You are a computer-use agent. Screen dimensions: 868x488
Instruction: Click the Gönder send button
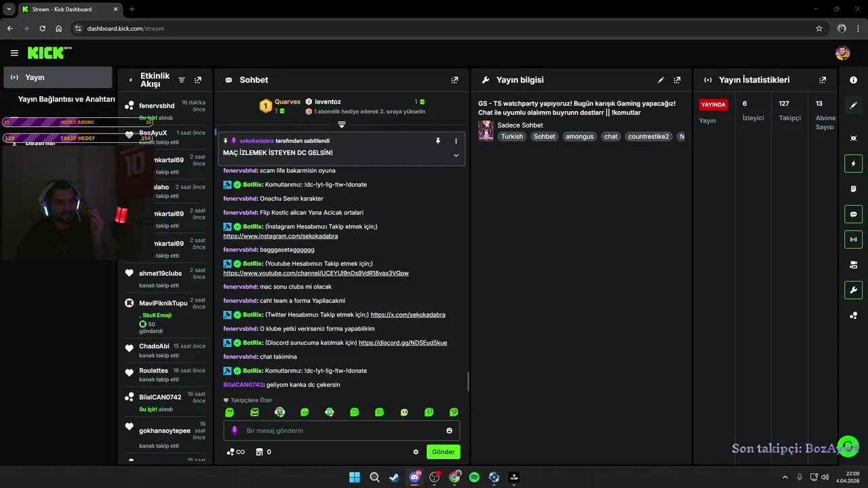click(443, 451)
